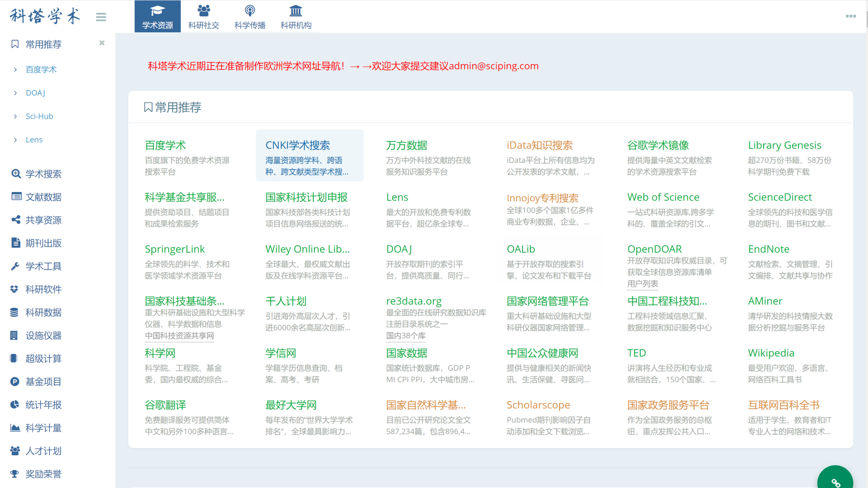Expand the DOAJ sidebar chevron

(16, 93)
